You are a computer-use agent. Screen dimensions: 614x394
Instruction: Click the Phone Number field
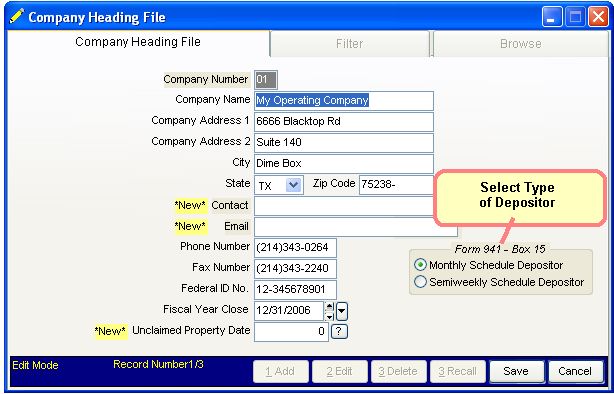[x=295, y=248]
